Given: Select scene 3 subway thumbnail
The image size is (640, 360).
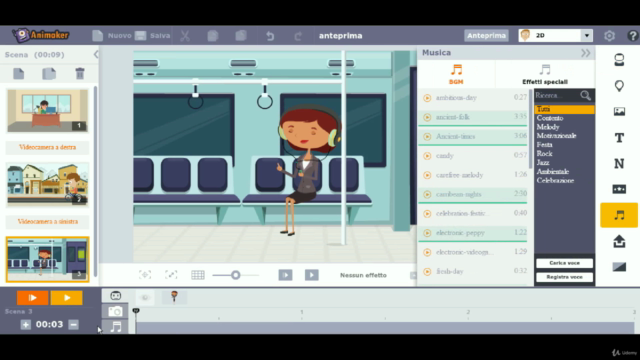Looking at the screenshot, I should pyautogui.click(x=47, y=259).
